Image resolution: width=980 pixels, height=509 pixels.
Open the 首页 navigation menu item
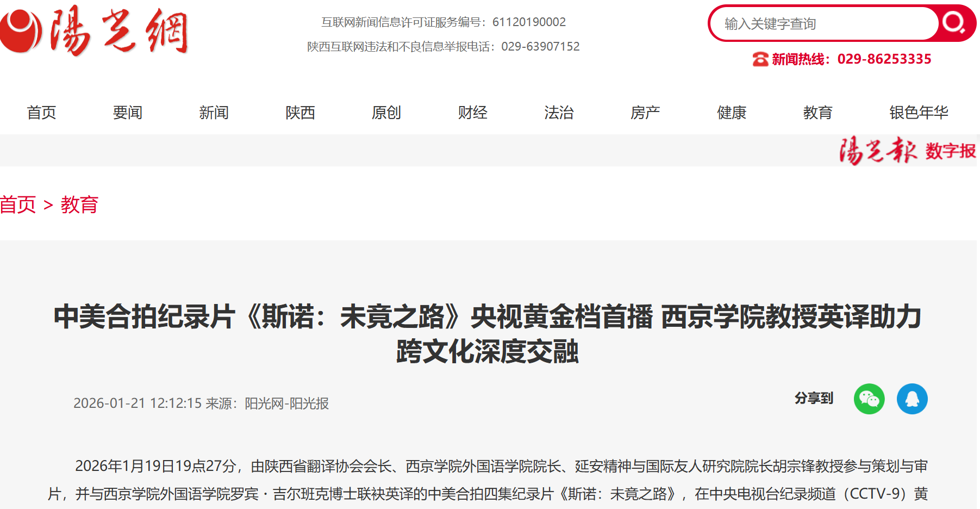tap(42, 113)
